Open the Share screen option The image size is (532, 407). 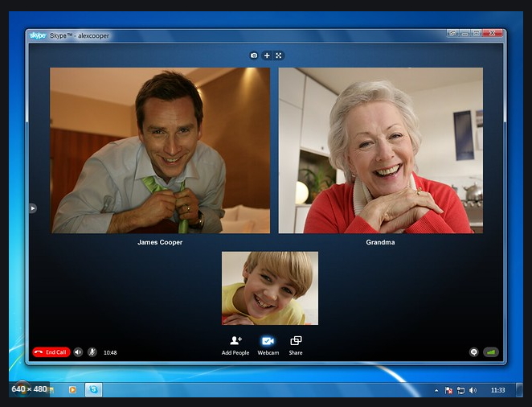[x=296, y=346]
